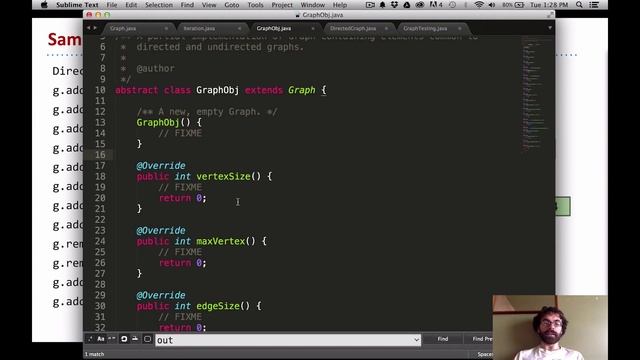Open the Project menu

point(282,5)
